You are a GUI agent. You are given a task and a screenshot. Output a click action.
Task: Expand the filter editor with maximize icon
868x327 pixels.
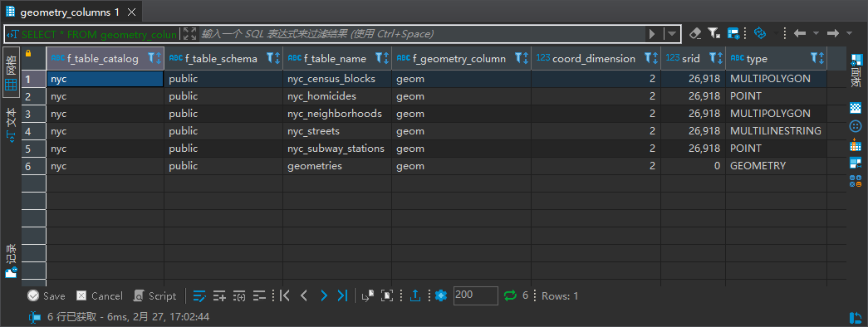click(189, 34)
